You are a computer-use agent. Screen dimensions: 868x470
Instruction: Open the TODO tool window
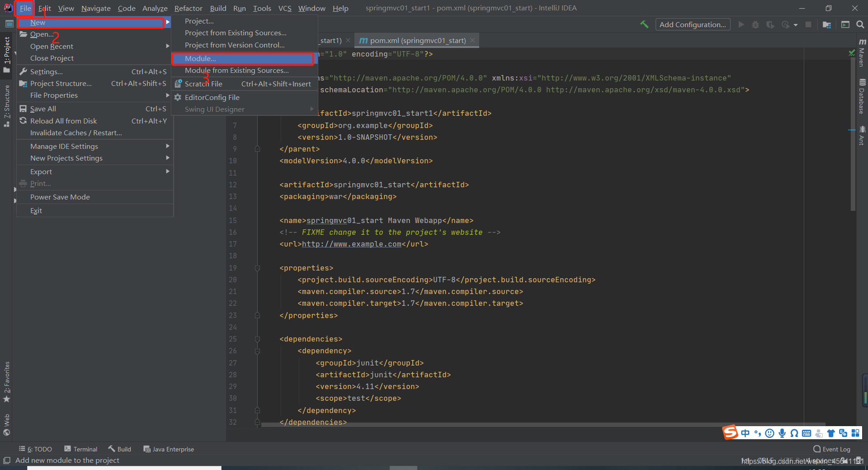point(35,449)
